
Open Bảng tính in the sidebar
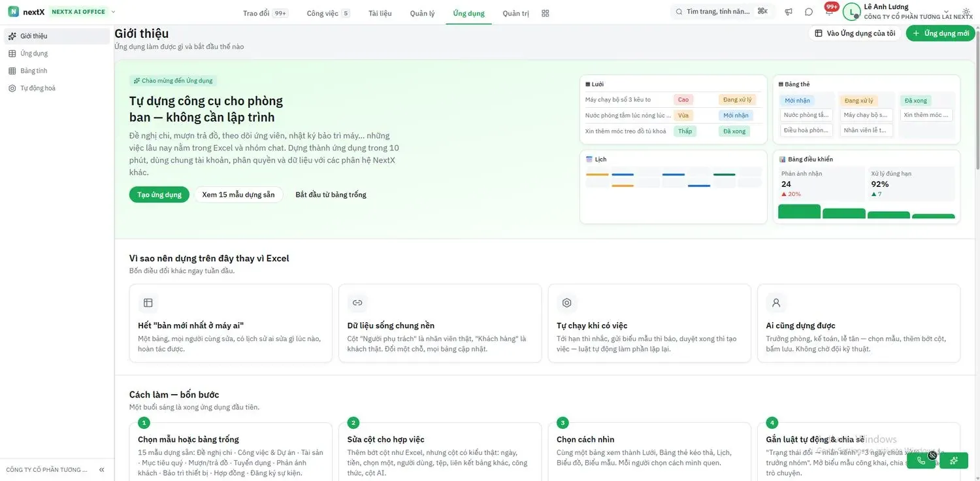(x=57, y=71)
